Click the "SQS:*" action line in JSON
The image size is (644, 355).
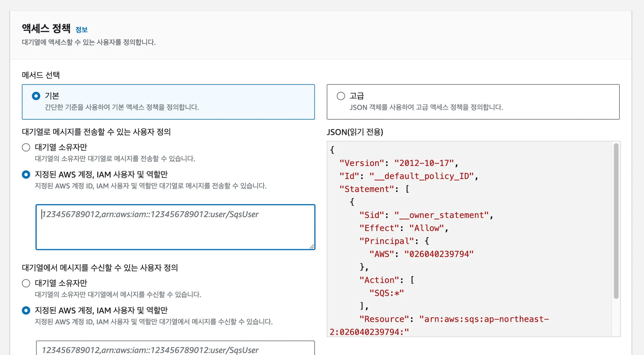pos(386,293)
